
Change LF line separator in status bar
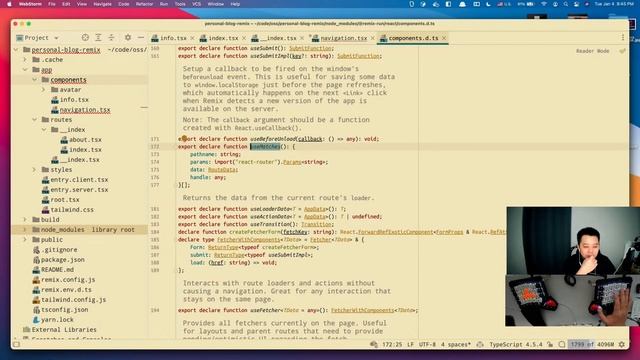[x=410, y=344]
